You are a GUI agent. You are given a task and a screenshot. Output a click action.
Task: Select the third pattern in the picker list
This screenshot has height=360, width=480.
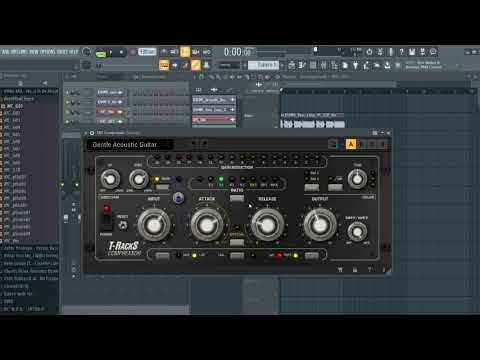click(214, 119)
